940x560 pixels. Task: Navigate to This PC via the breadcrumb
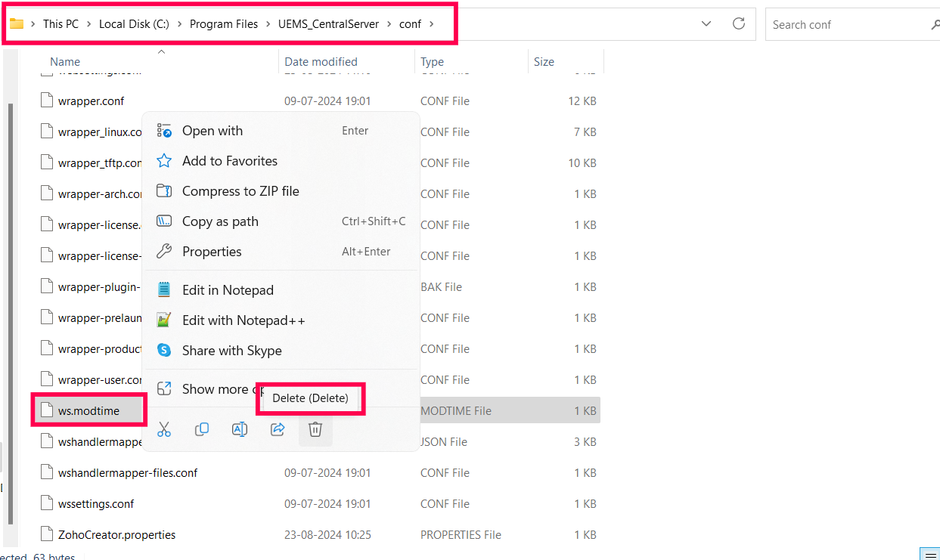[60, 23]
